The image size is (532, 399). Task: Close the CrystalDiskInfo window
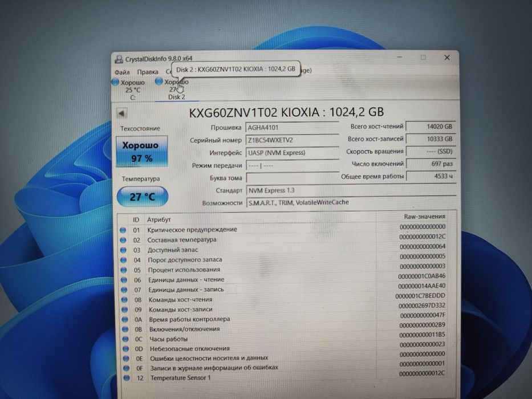point(447,58)
